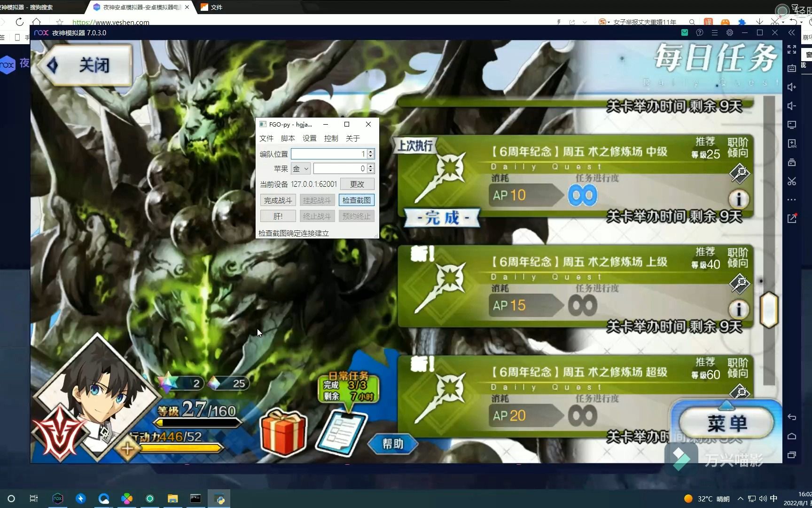
Task: Click the plus icon to restore AP
Action: 127,448
